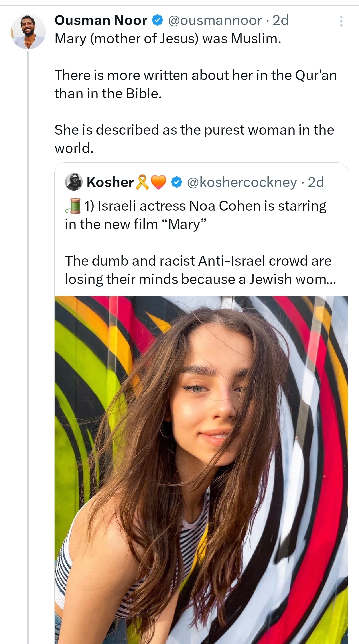Viewport: 359px width, 644px height.
Task: Click the vertical thread line below avatar
Action: (x=28, y=333)
